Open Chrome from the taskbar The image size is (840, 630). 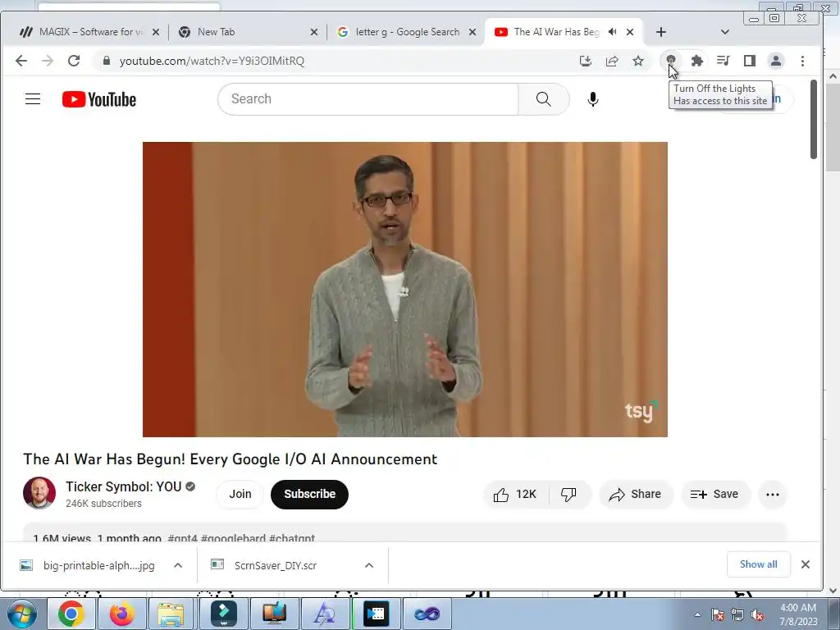[x=71, y=614]
